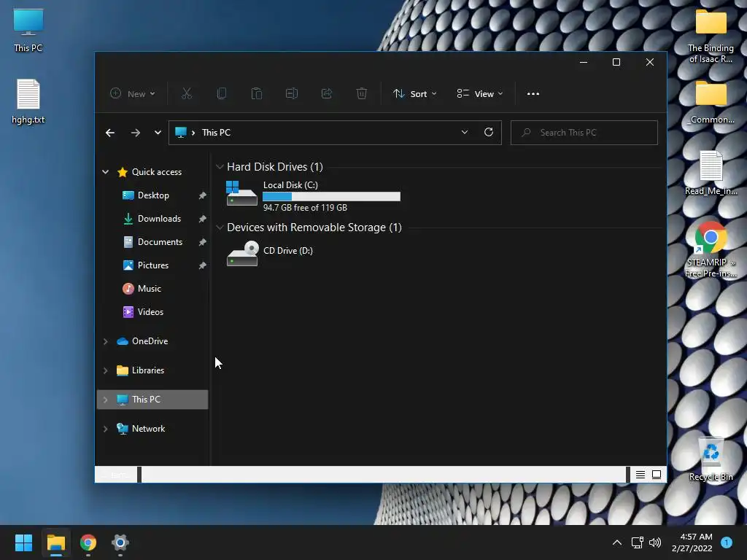Refresh the This PC view
The image size is (747, 560).
pyautogui.click(x=488, y=133)
